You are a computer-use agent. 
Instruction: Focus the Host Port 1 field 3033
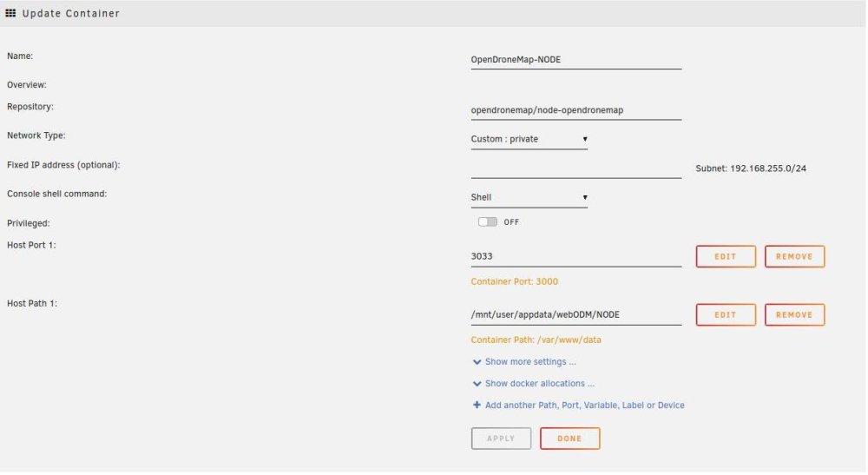575,256
